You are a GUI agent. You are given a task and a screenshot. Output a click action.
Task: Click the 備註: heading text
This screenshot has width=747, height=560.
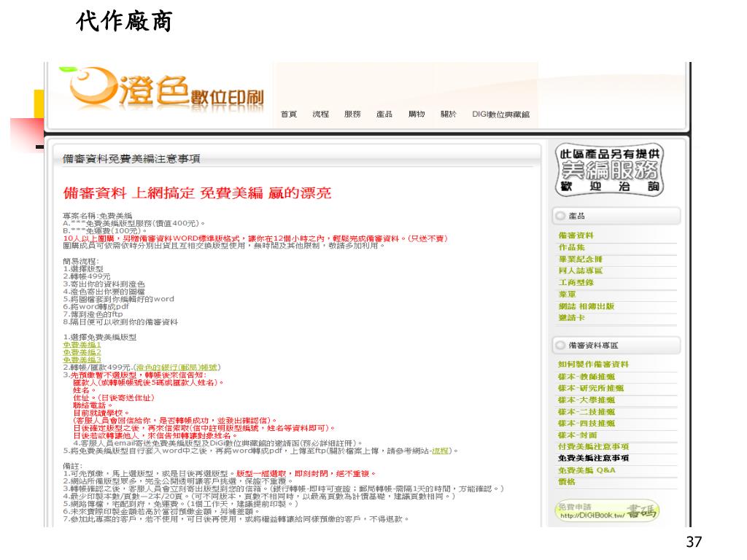(72, 466)
